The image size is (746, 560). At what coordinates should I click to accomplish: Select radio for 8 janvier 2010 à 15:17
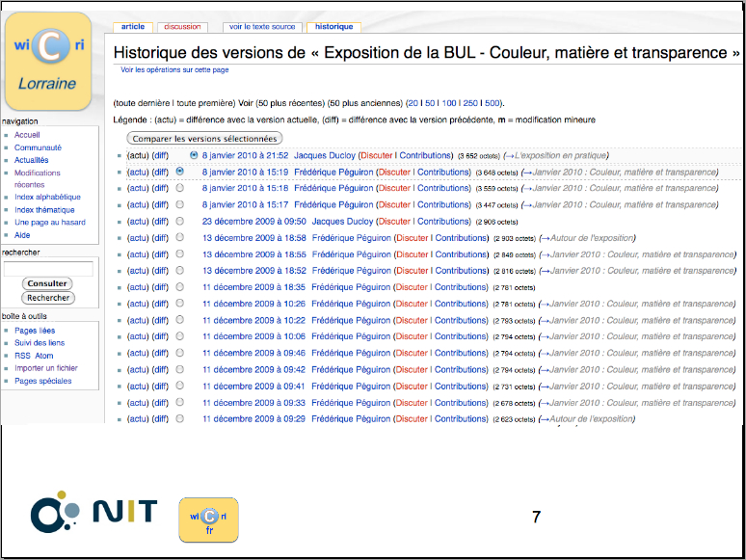coord(180,204)
